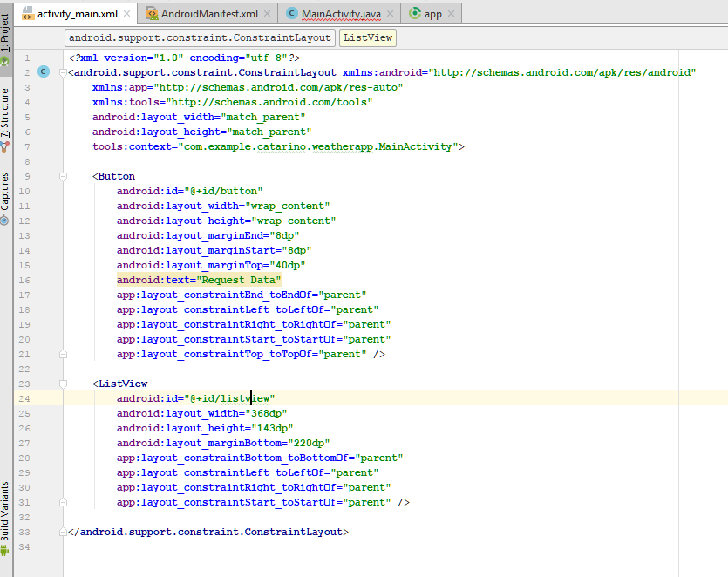Click the xmlns:app namespace line

[x=248, y=87]
